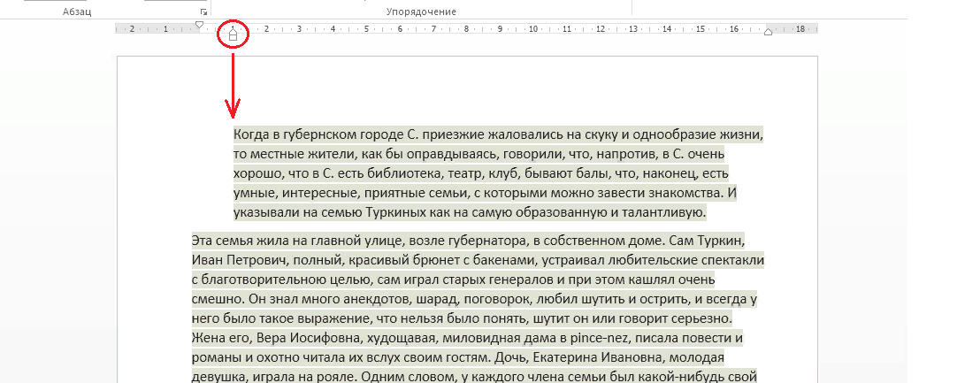Click the gray left margin area of ruler at 1
980x383 pixels.
[165, 29]
